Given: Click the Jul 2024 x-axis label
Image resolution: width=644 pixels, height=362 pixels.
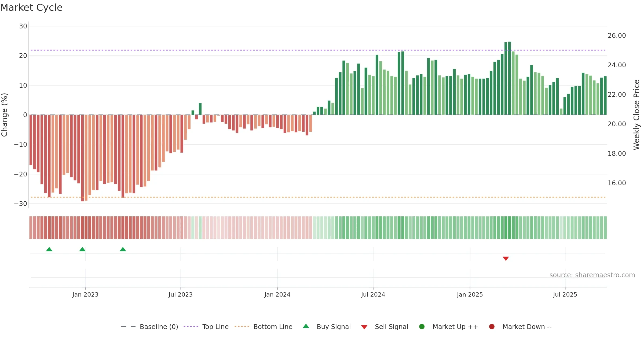Looking at the screenshot, I should (x=373, y=294).
